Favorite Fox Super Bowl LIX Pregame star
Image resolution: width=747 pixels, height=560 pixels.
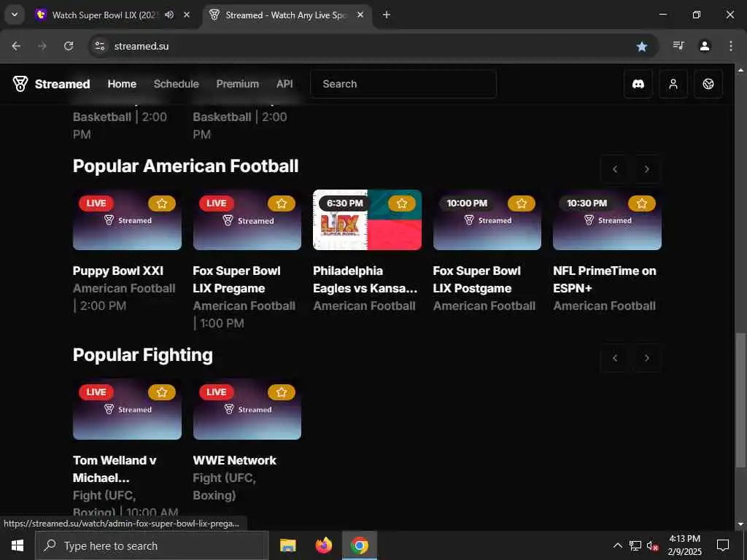282,203
